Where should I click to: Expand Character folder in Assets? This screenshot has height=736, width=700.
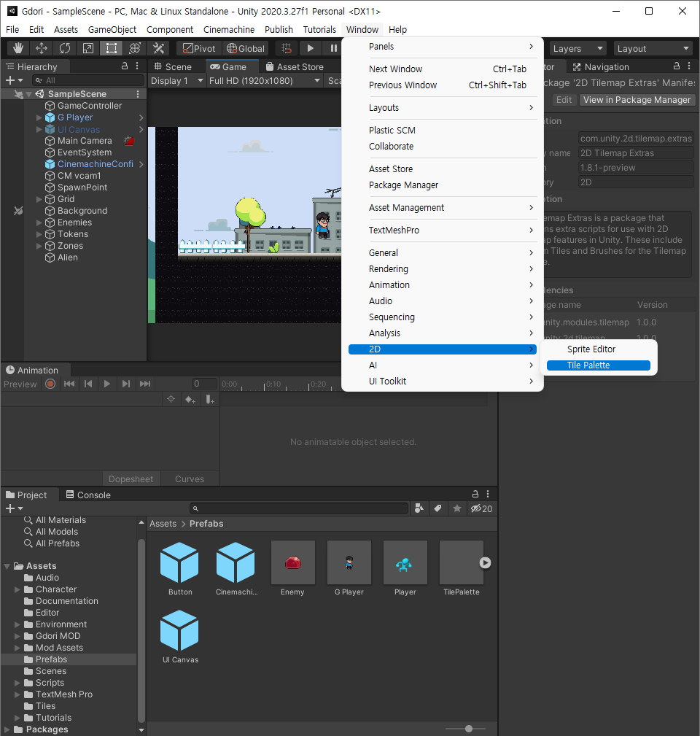(17, 589)
